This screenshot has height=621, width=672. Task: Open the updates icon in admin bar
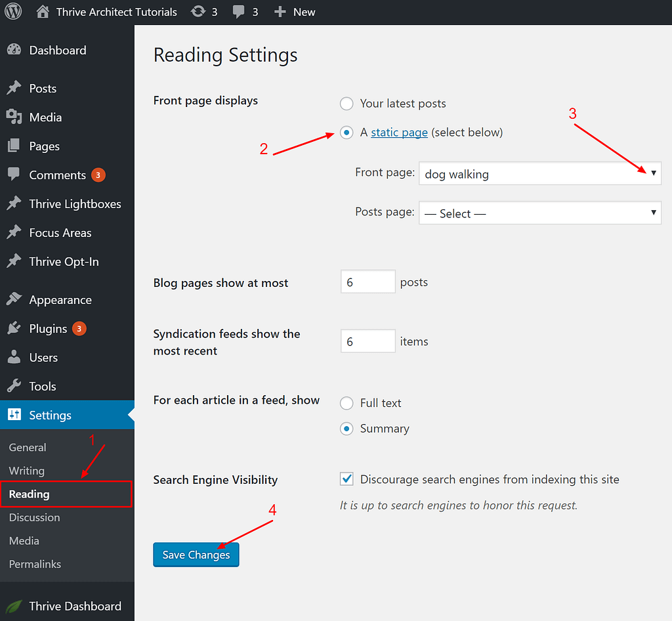tap(198, 12)
